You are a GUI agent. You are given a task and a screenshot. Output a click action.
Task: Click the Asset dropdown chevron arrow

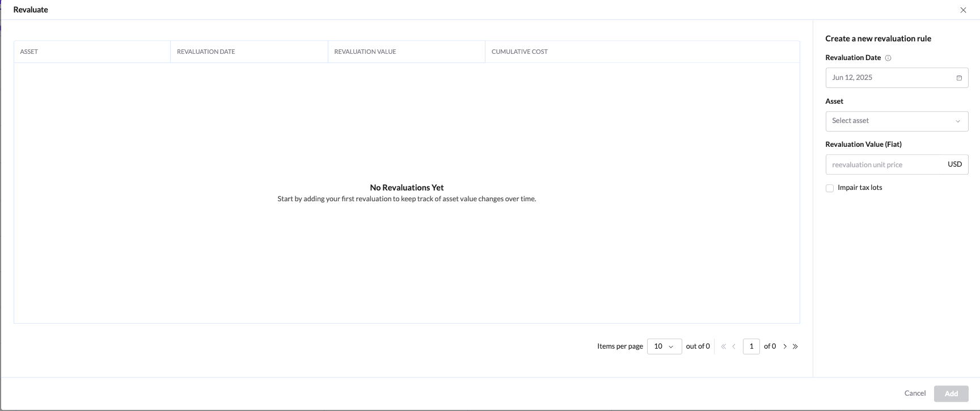(x=958, y=121)
